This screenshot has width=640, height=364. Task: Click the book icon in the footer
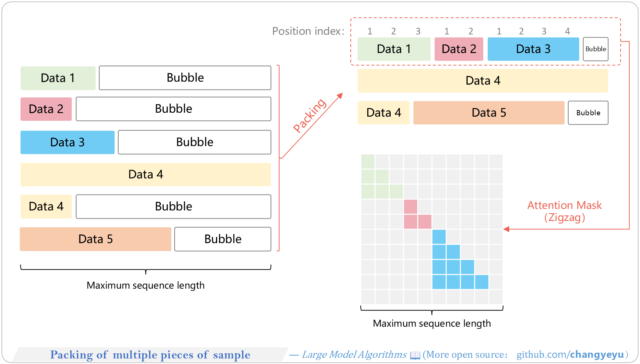click(x=415, y=355)
